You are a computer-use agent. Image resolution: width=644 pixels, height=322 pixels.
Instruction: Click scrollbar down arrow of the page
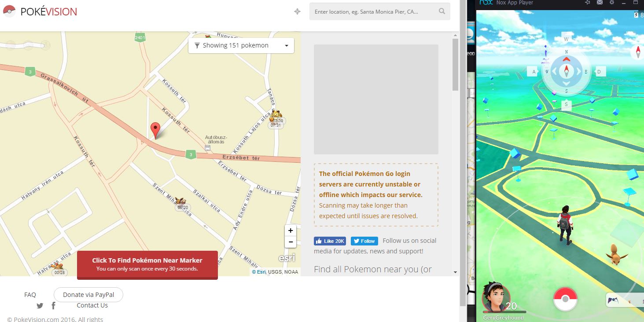[x=456, y=272]
